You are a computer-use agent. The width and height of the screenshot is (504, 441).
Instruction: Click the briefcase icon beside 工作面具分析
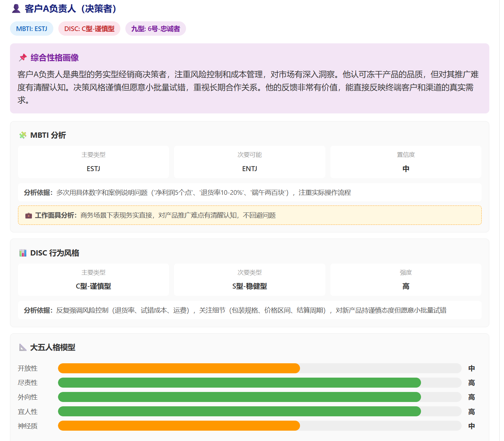(x=29, y=215)
